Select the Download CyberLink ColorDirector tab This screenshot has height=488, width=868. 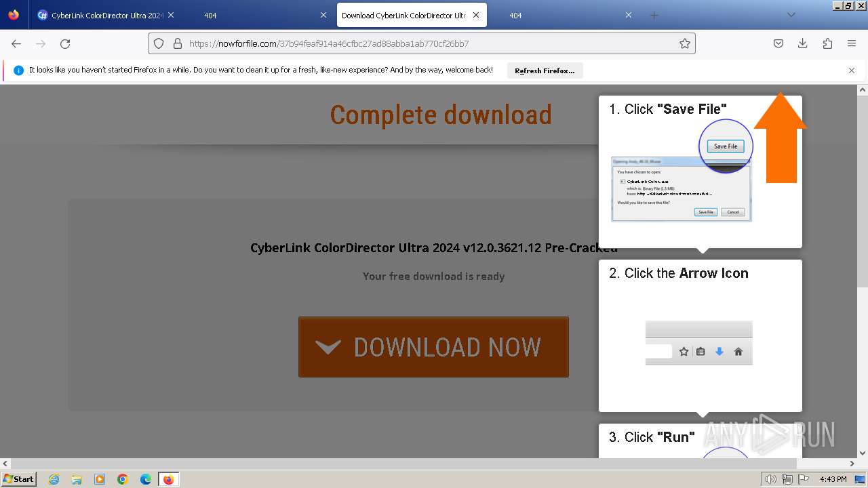tap(411, 15)
